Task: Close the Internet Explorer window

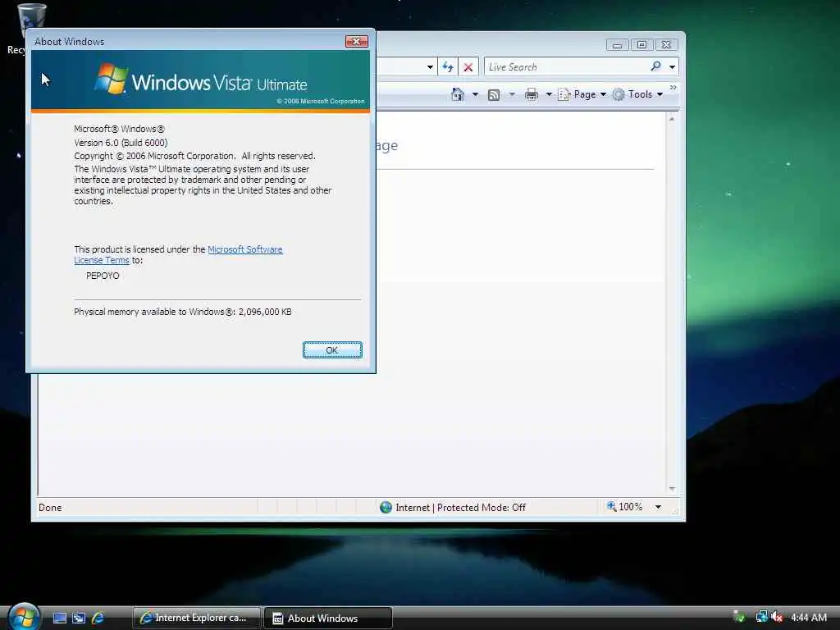Action: [x=666, y=45]
